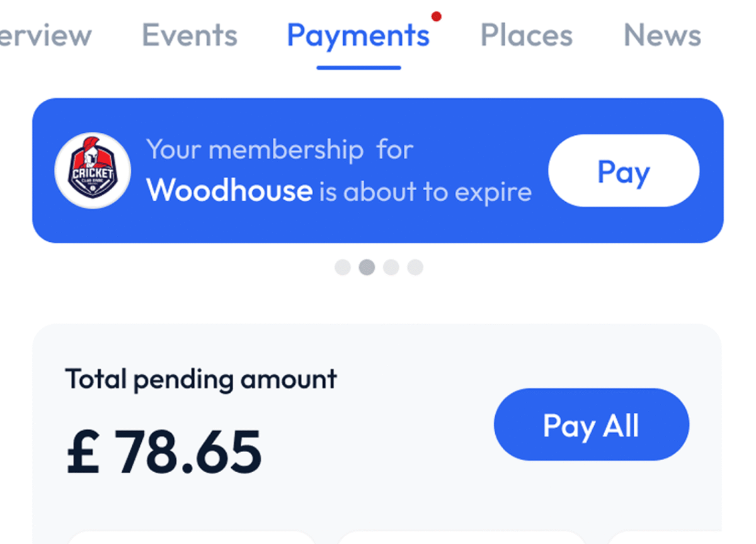Click the white Pay button in the banner
The image size is (756, 544).
(624, 171)
